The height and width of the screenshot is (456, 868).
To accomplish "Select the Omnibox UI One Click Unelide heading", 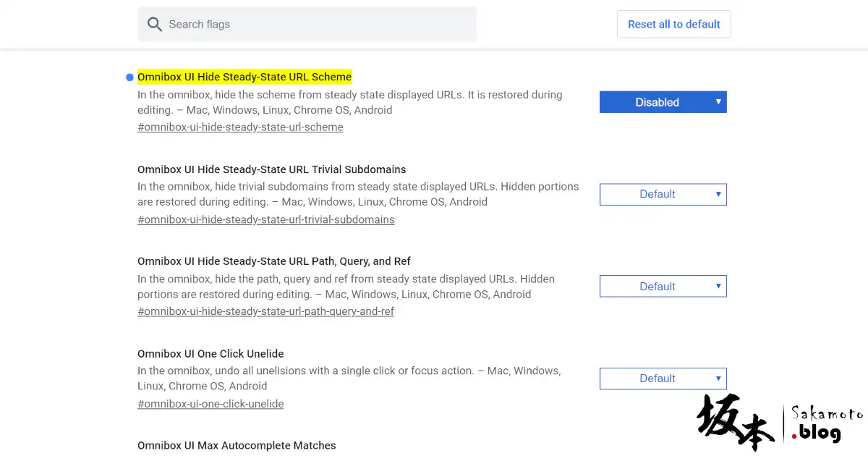I will point(210,354).
